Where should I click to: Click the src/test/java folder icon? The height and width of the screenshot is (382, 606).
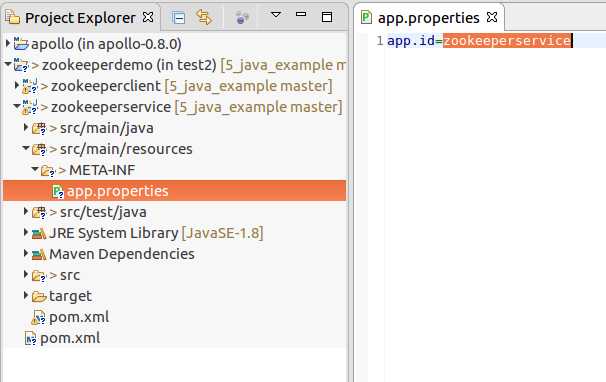tap(39, 212)
